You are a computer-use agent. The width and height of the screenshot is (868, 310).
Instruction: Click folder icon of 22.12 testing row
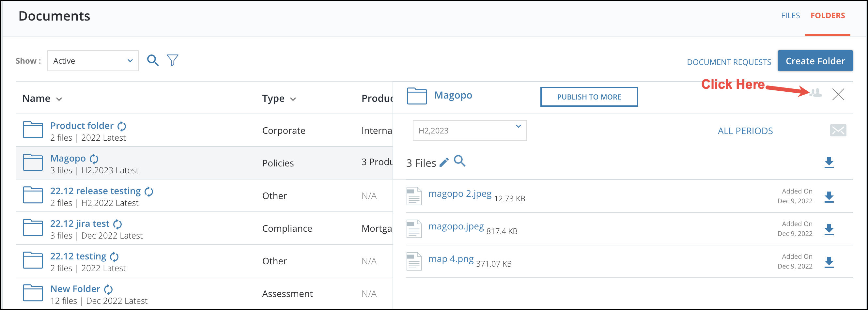pyautogui.click(x=33, y=260)
